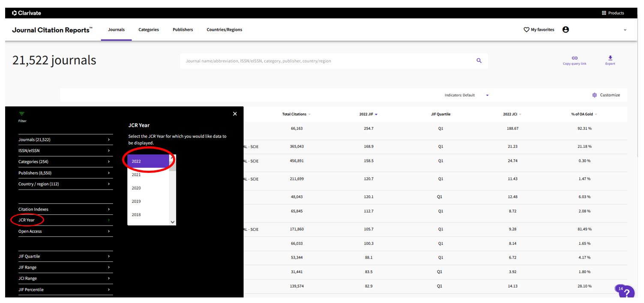This screenshot has width=644, height=303.
Task: Click the My favorites label
Action: click(542, 30)
